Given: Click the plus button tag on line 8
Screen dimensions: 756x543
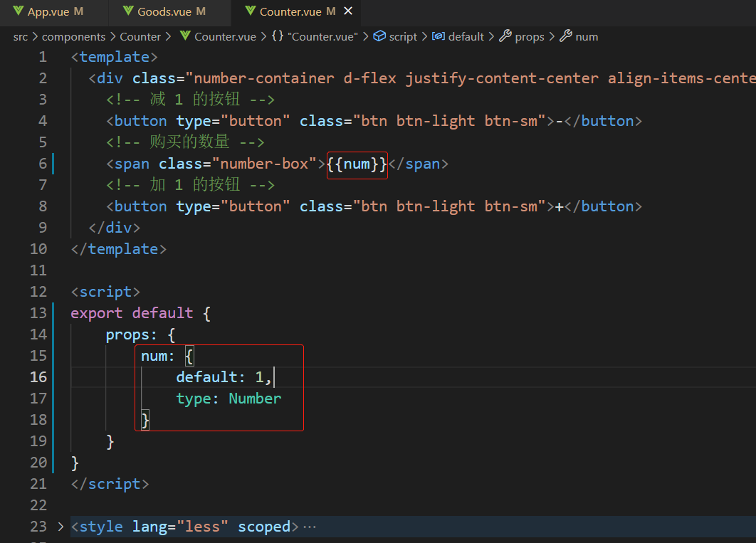Looking at the screenshot, I should click(x=374, y=206).
